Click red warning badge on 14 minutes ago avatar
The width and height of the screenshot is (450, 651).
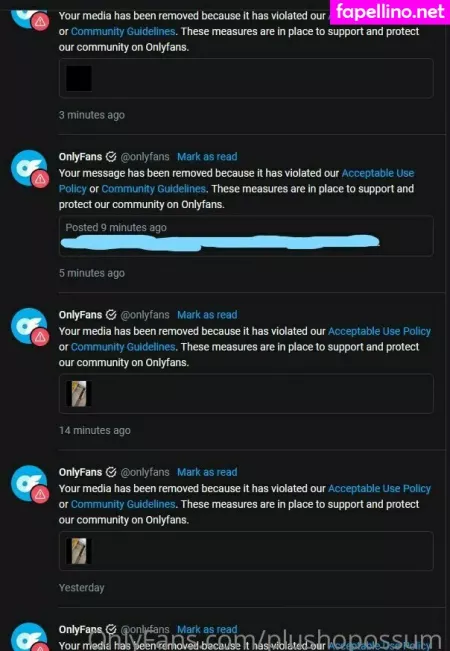(x=40, y=337)
